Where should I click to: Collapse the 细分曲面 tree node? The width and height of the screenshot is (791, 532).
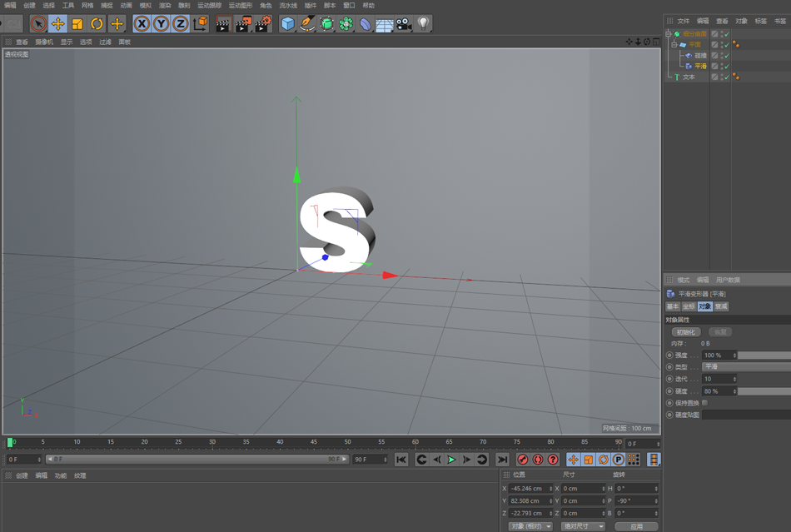[669, 34]
